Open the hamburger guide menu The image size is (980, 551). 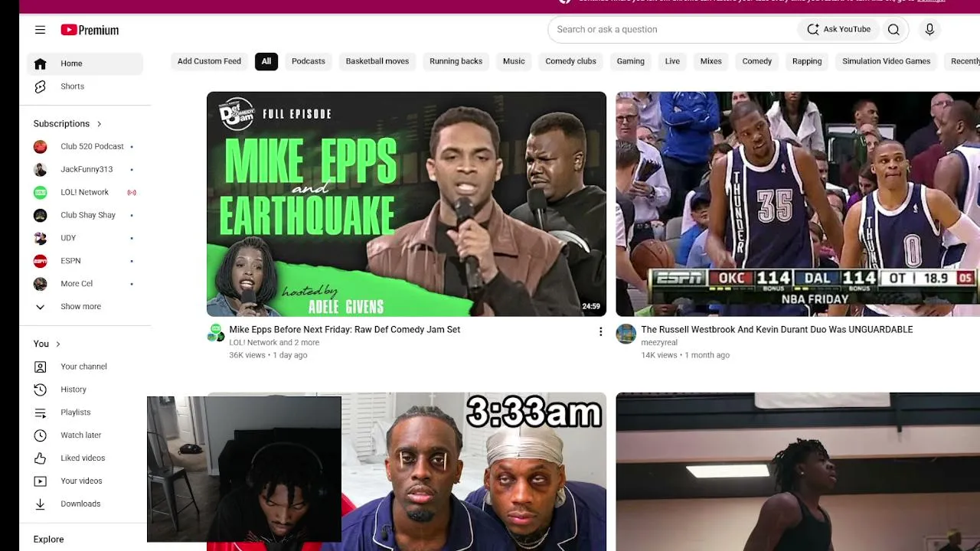[x=40, y=30]
